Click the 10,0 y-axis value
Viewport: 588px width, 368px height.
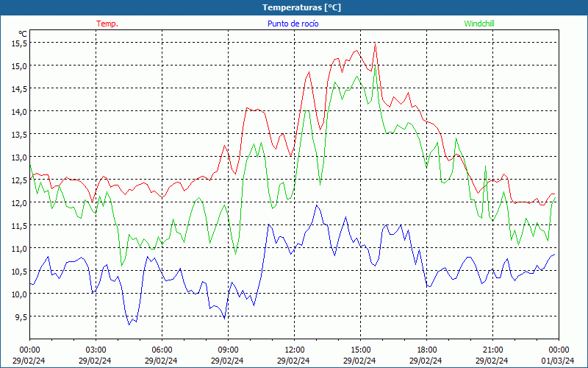[x=20, y=294]
